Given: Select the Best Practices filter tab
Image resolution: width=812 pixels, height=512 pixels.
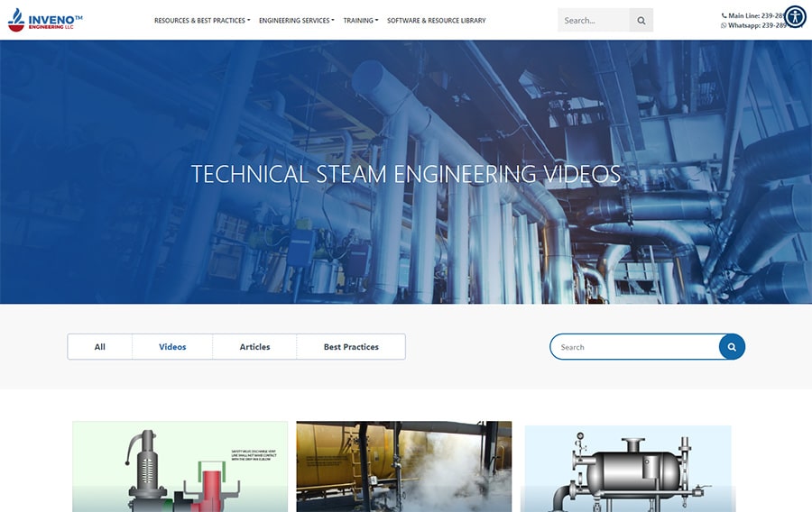Looking at the screenshot, I should point(351,347).
